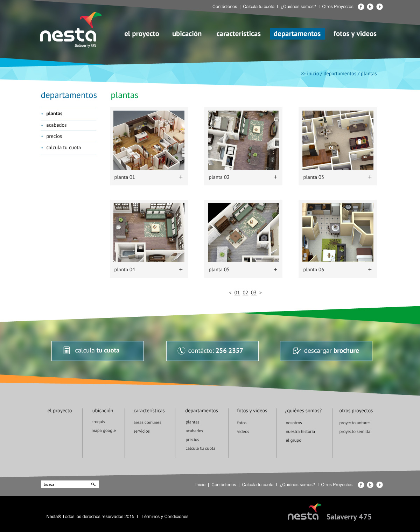This screenshot has height=532, width=420.
Task: Click the magnifier search icon in buscar field
Action: click(x=93, y=484)
